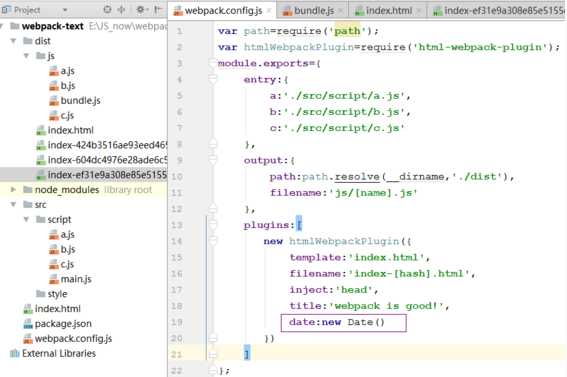567x377 pixels.
Task: Click 'js/[name].js' filename value
Action: [373, 193]
